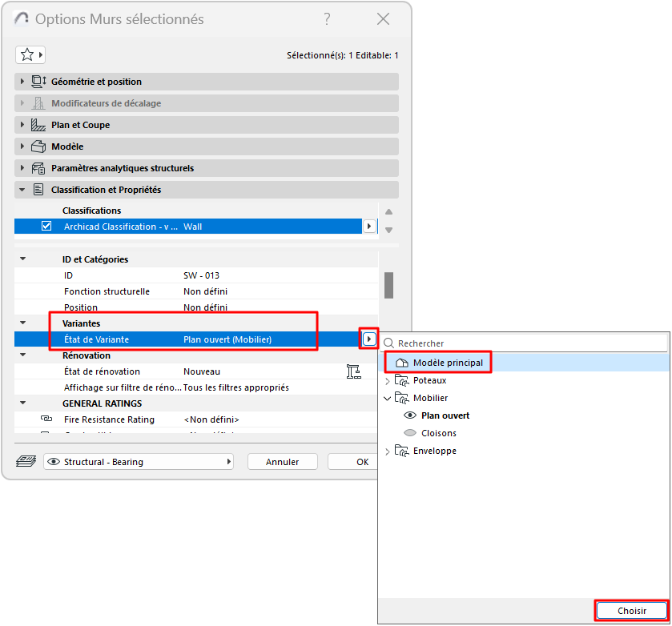The width and height of the screenshot is (672, 626).
Task: Expand the Modèle panel
Action: coord(22,146)
